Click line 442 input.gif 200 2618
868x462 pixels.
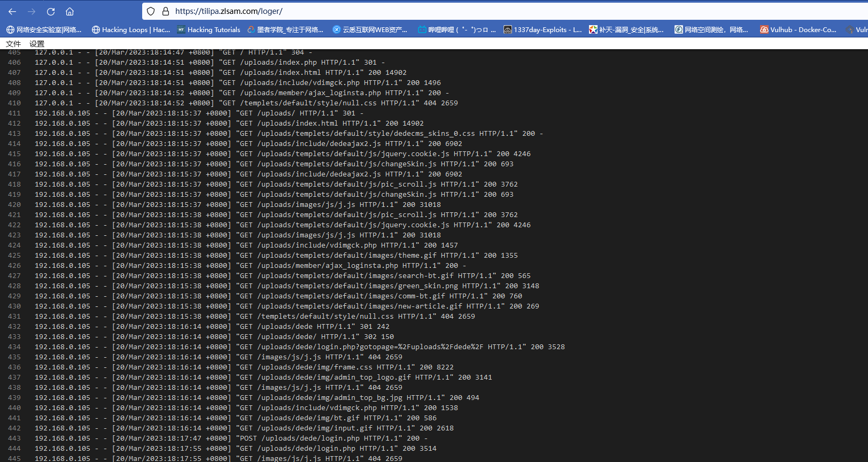(x=244, y=428)
